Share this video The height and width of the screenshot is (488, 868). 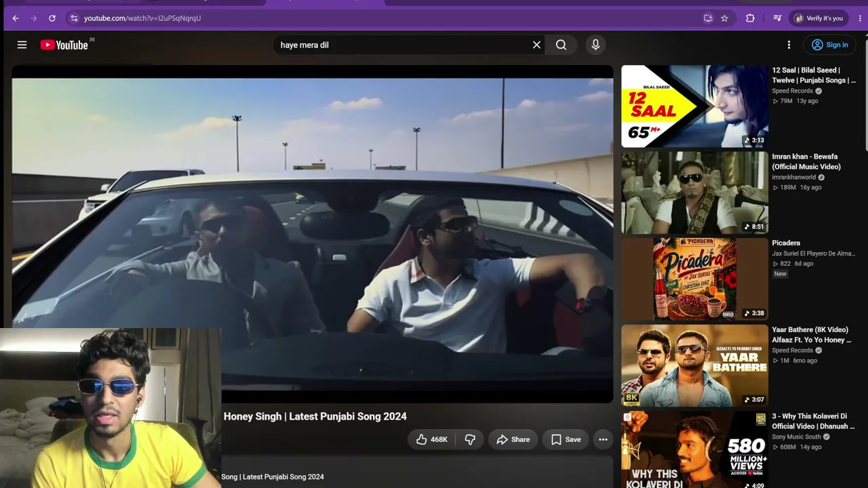point(513,439)
